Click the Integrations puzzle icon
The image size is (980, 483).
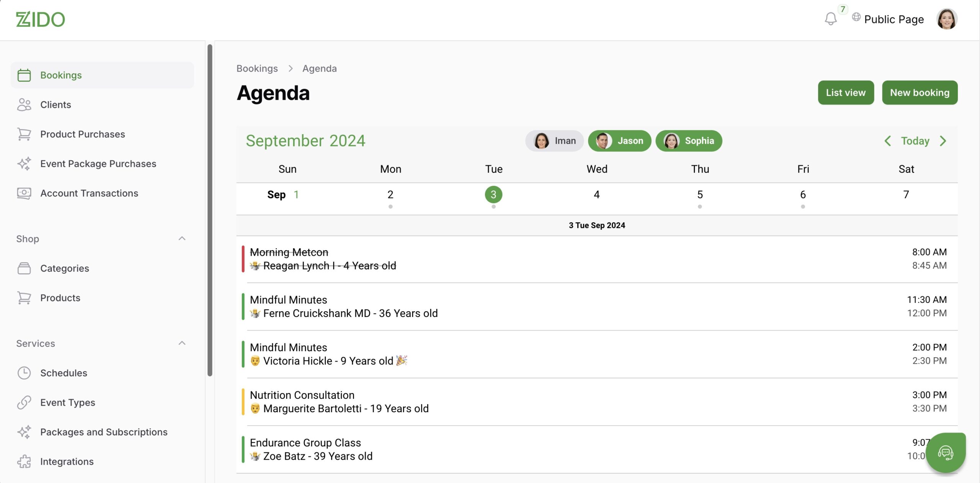24,461
